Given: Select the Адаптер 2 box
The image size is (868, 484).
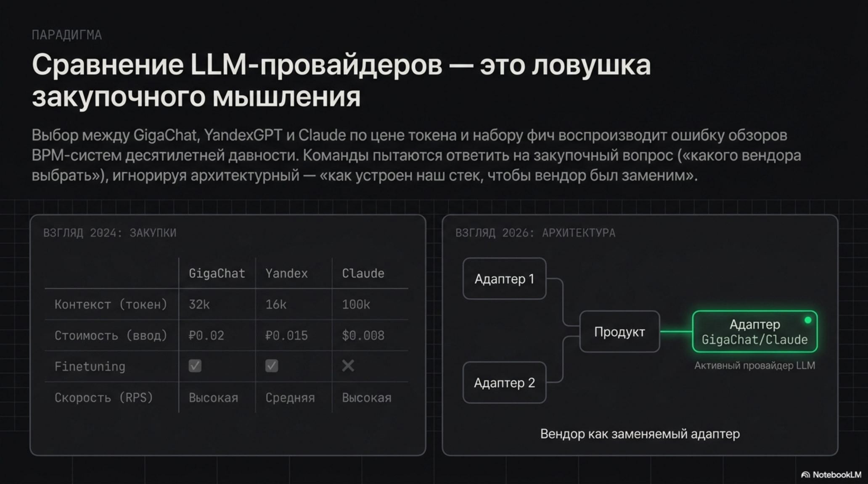Looking at the screenshot, I should 504,382.
